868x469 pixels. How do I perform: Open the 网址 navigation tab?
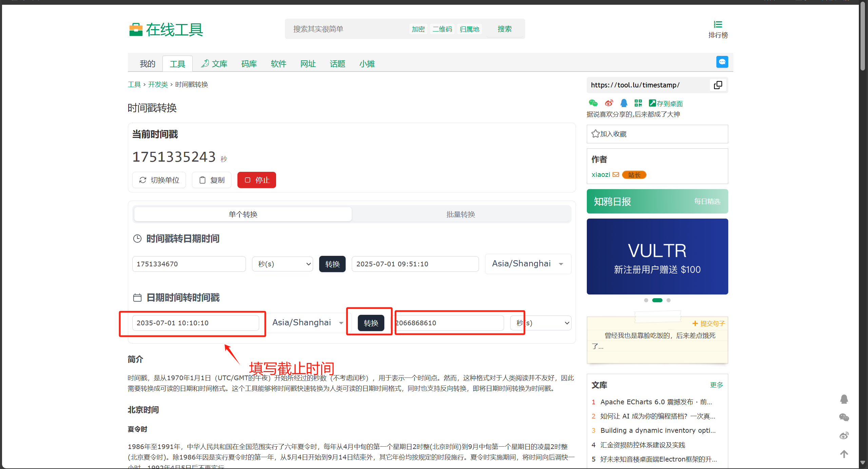pos(308,64)
